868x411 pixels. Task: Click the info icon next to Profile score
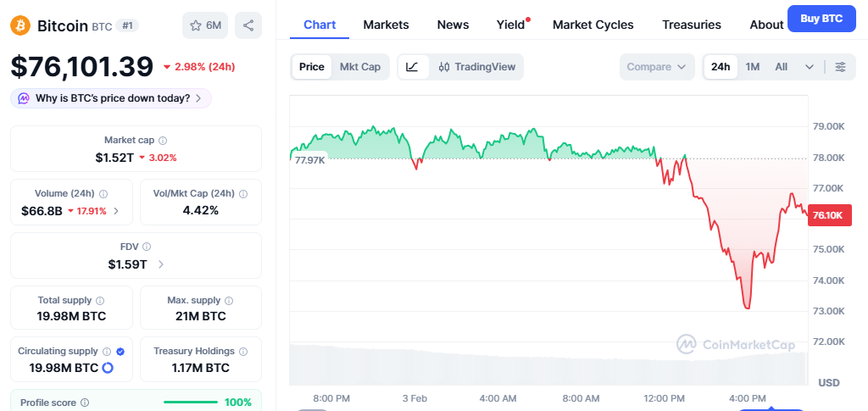click(x=85, y=403)
